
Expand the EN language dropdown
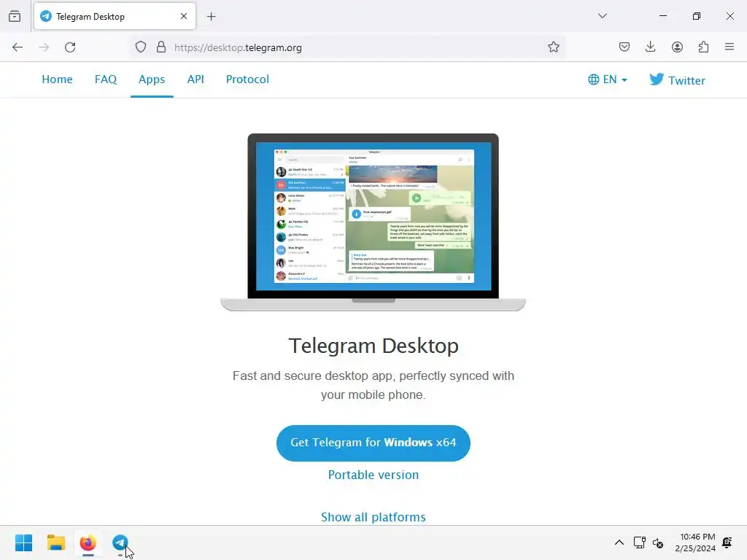[608, 79]
